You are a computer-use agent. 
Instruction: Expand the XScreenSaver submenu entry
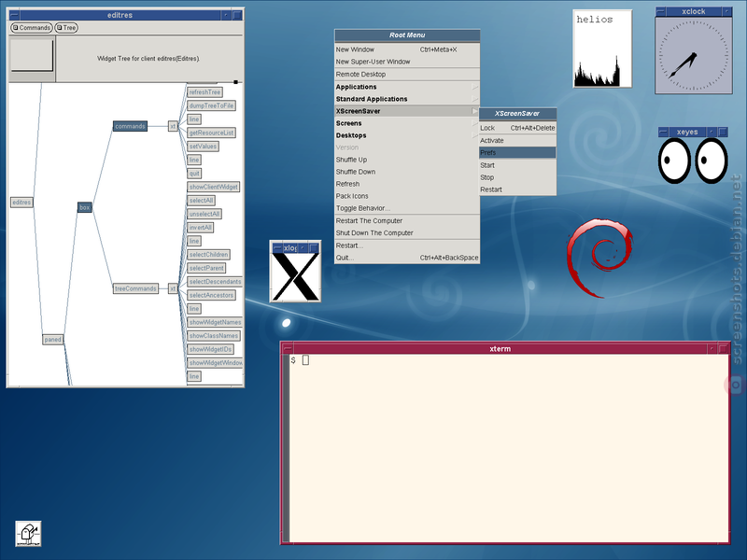coord(407,111)
